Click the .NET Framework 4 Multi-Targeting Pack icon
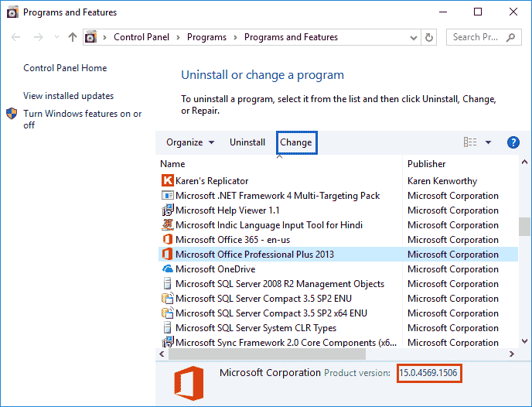This screenshot has width=532, height=407. pyautogui.click(x=167, y=196)
